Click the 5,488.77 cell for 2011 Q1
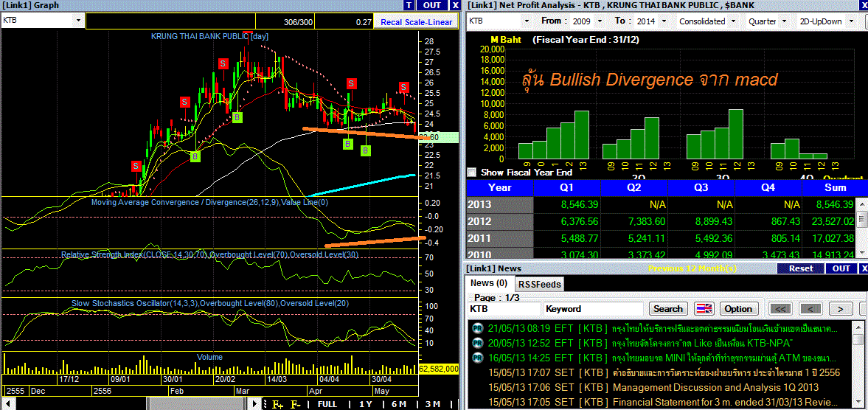Viewport: 868px width, 410px height. 567,238
